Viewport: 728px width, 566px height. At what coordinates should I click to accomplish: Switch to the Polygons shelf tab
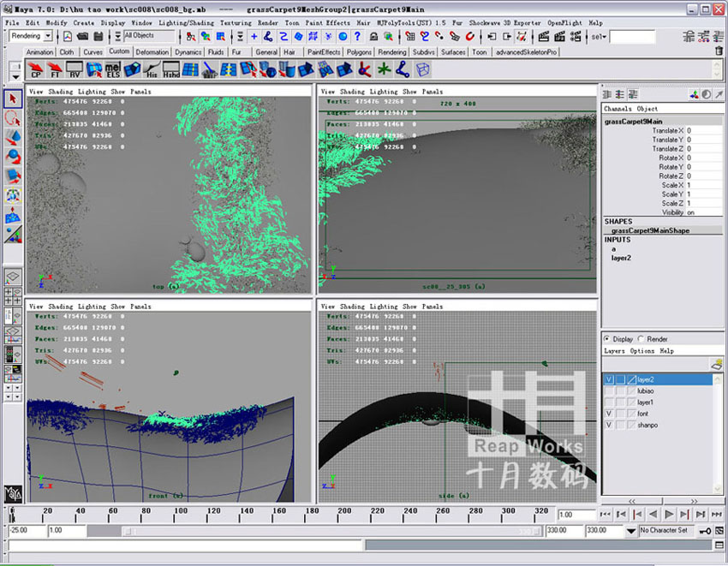point(359,52)
